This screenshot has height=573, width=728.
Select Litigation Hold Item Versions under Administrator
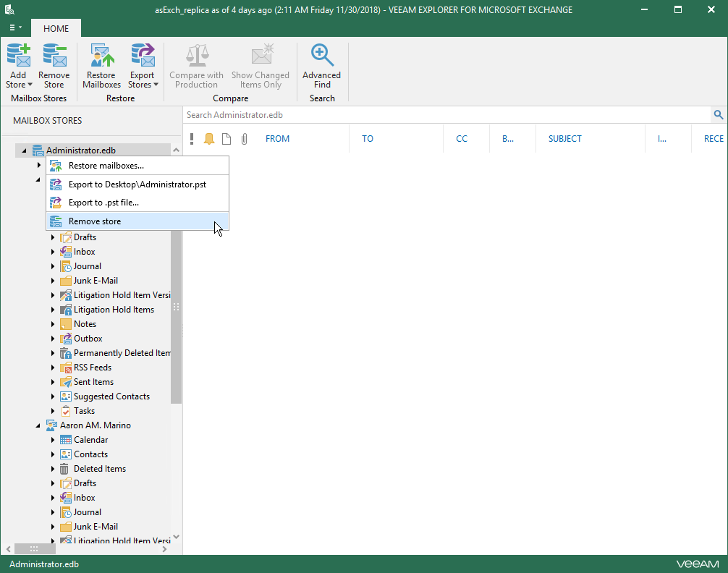122,295
